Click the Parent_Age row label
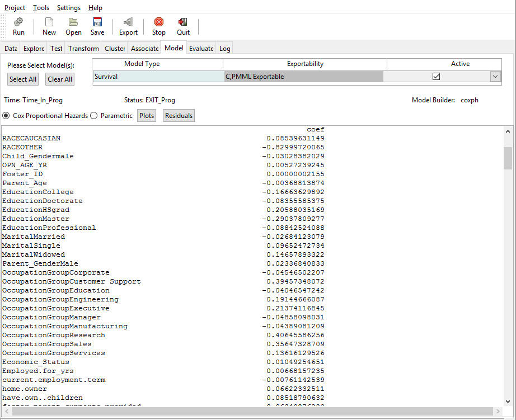The width and height of the screenshot is (516, 420). click(x=25, y=183)
